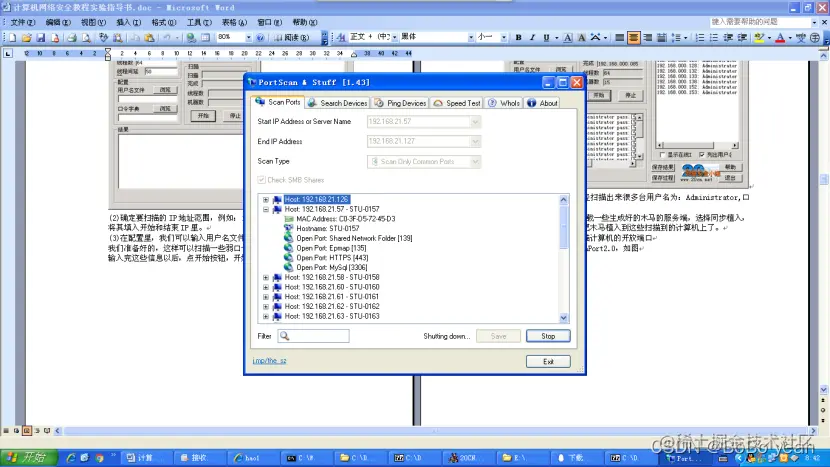Toggle Italic formatting
This screenshot has height=467, width=830.
tap(532, 38)
